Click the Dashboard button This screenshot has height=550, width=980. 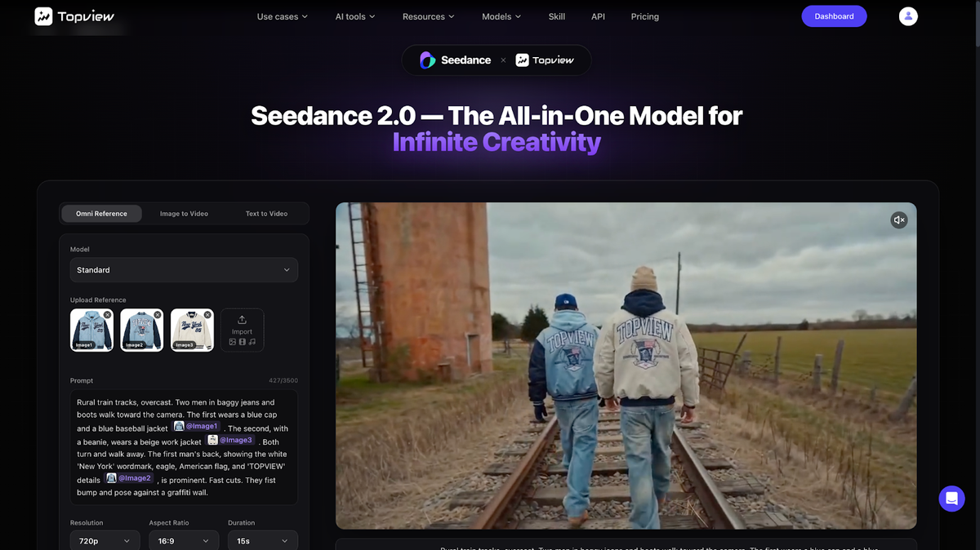pos(834,16)
